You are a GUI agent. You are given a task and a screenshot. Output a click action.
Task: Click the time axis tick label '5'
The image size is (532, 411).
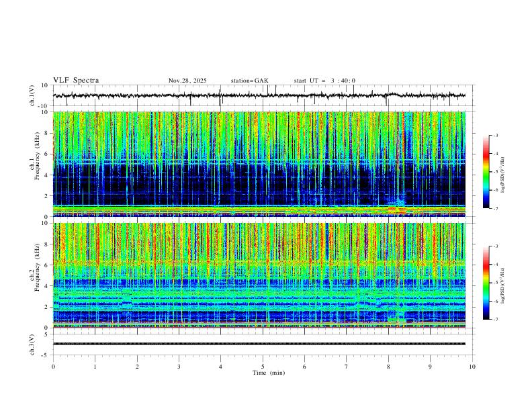(263, 367)
